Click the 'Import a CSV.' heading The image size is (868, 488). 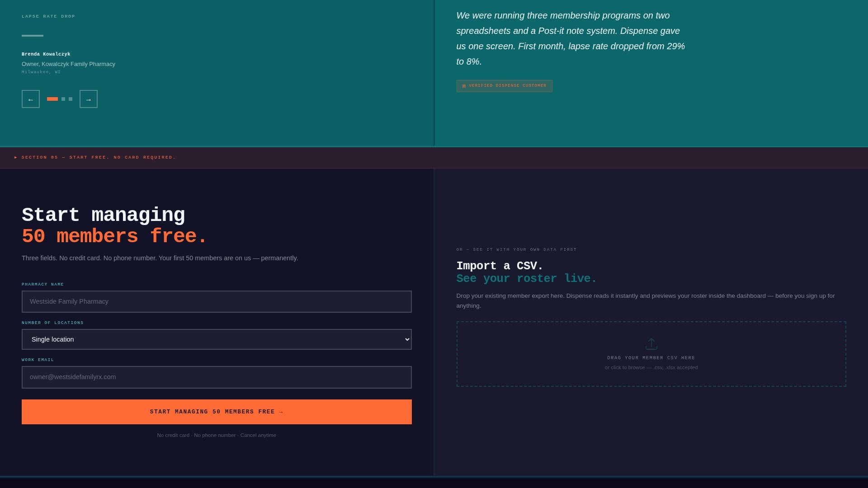click(x=500, y=266)
